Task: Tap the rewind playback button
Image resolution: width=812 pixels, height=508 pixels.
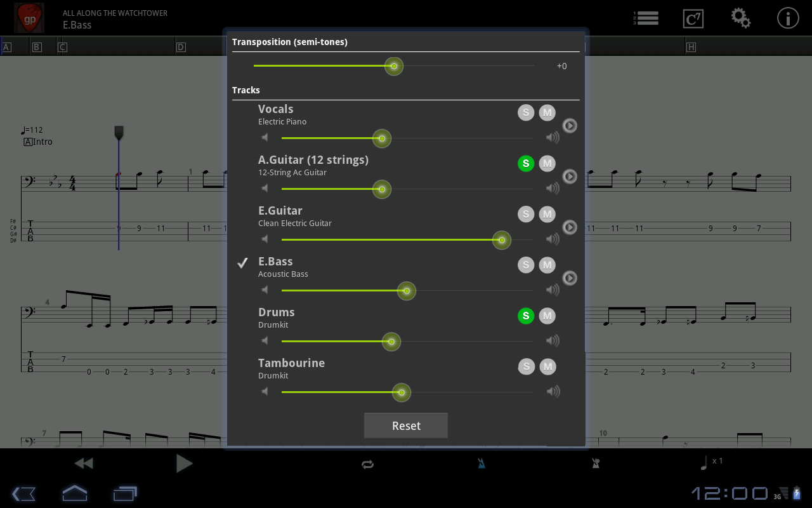Action: coord(84,464)
